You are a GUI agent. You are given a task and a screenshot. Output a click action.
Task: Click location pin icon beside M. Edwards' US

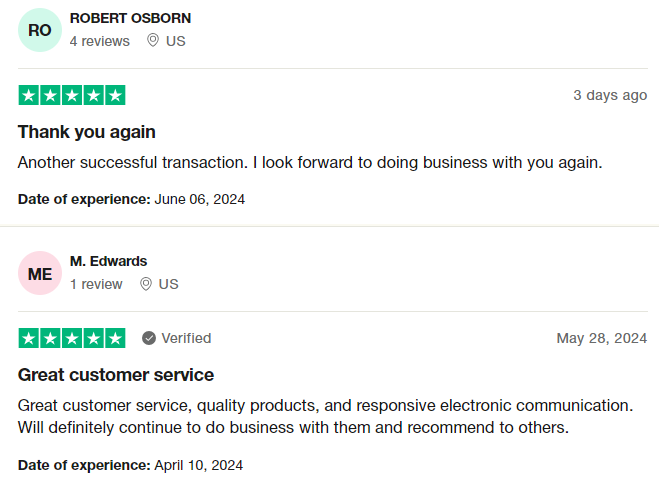(x=146, y=284)
